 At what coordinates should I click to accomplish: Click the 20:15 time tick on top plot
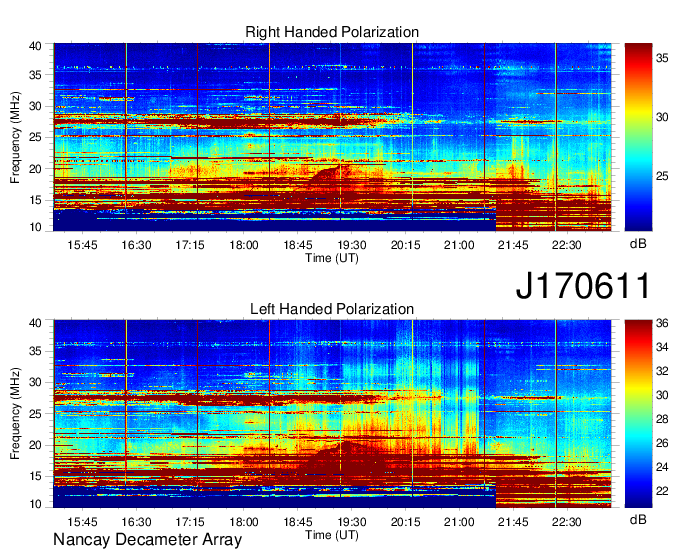(405, 245)
